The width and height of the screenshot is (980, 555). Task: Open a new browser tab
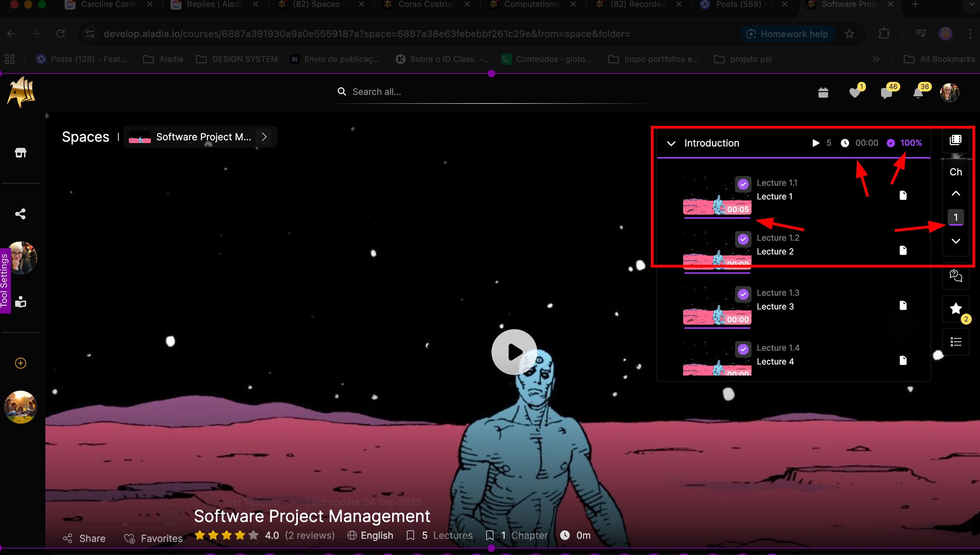click(x=915, y=4)
